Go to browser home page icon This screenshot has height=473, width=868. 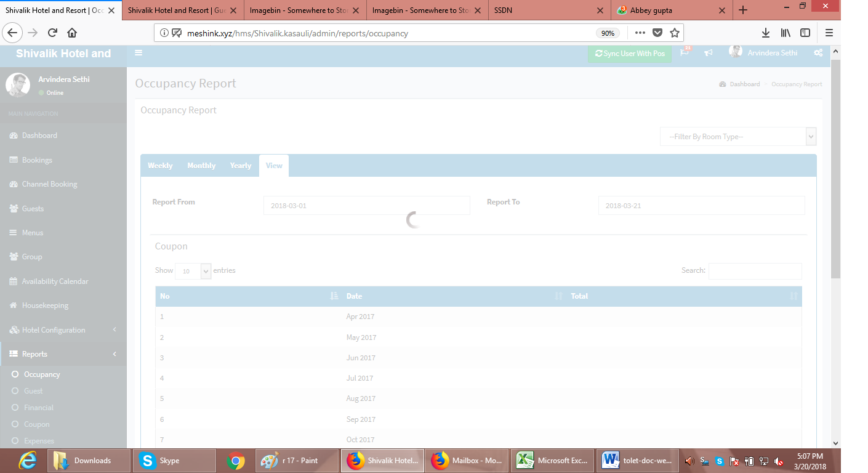pos(72,33)
